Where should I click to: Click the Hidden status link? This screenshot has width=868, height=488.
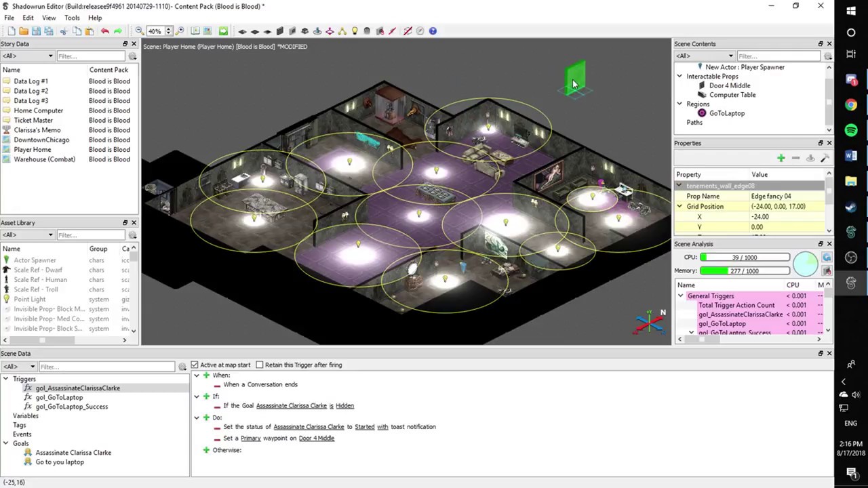(344, 406)
